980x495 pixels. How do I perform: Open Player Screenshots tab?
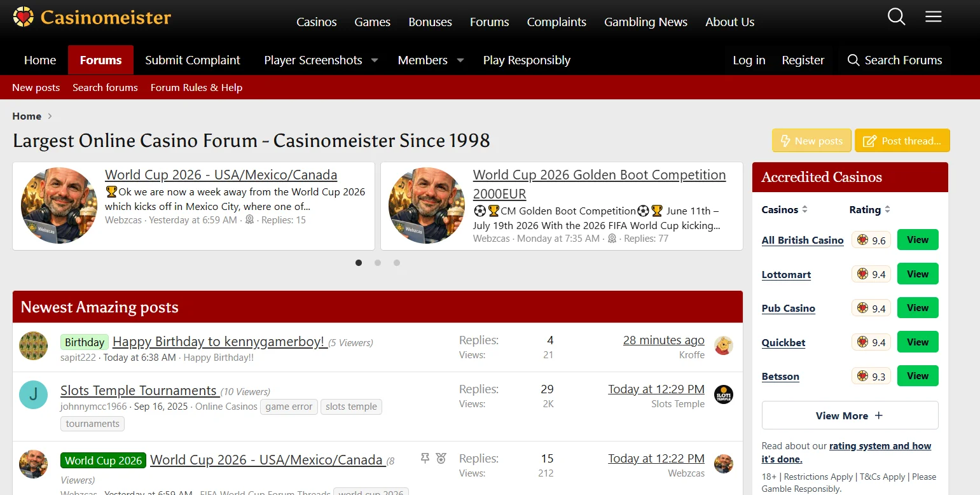pos(313,60)
